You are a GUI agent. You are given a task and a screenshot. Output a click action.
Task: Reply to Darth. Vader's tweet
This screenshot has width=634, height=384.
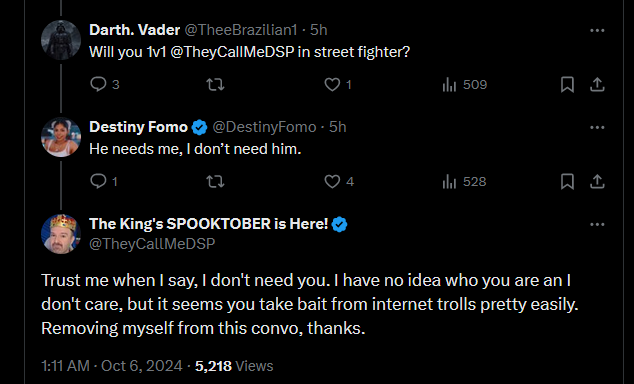tap(104, 84)
